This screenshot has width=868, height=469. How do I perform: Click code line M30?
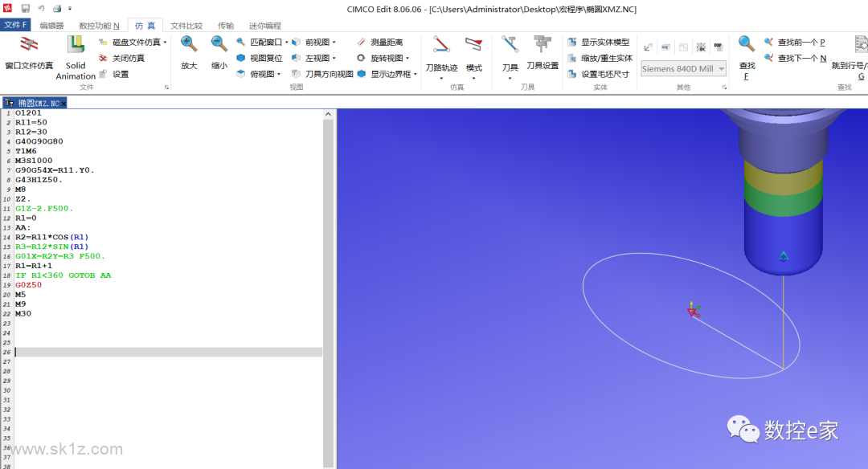point(23,313)
